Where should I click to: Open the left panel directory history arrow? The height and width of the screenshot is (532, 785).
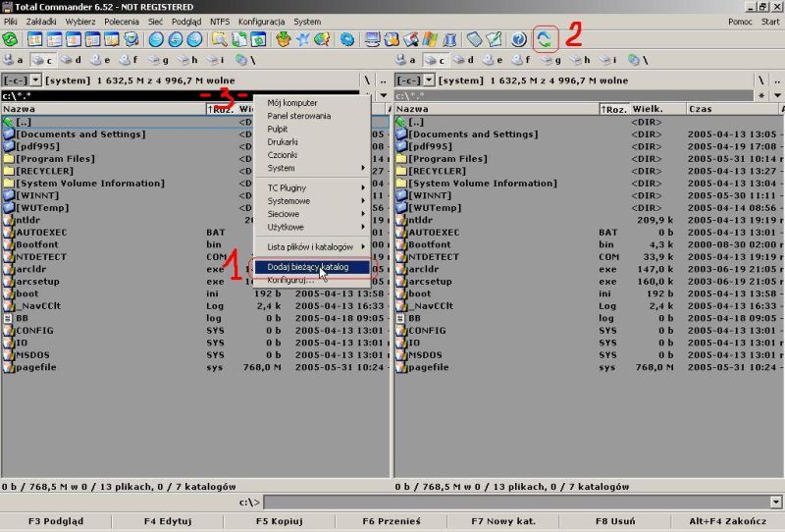(x=384, y=95)
